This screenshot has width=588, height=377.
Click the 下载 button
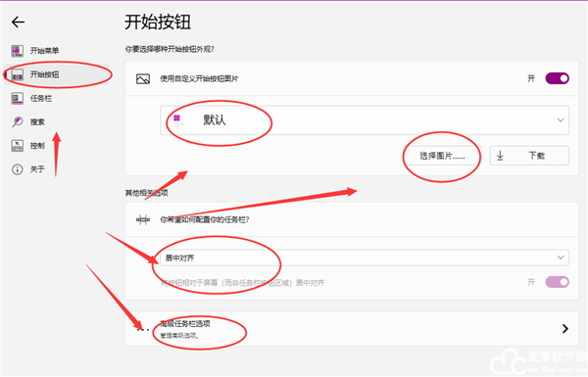(529, 156)
